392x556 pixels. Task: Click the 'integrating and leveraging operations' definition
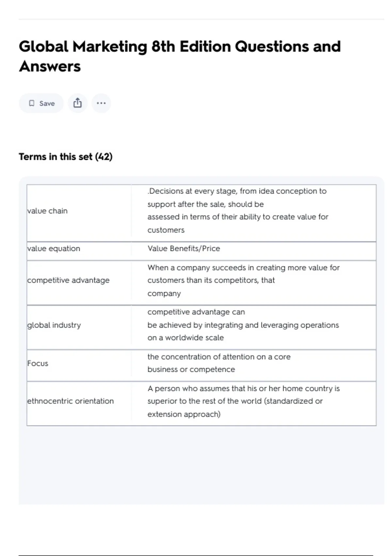243,325
